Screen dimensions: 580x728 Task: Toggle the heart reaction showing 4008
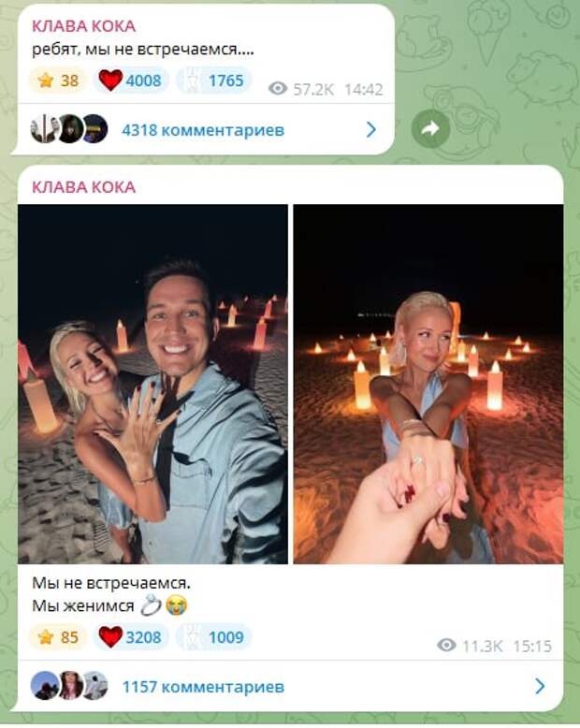click(131, 80)
